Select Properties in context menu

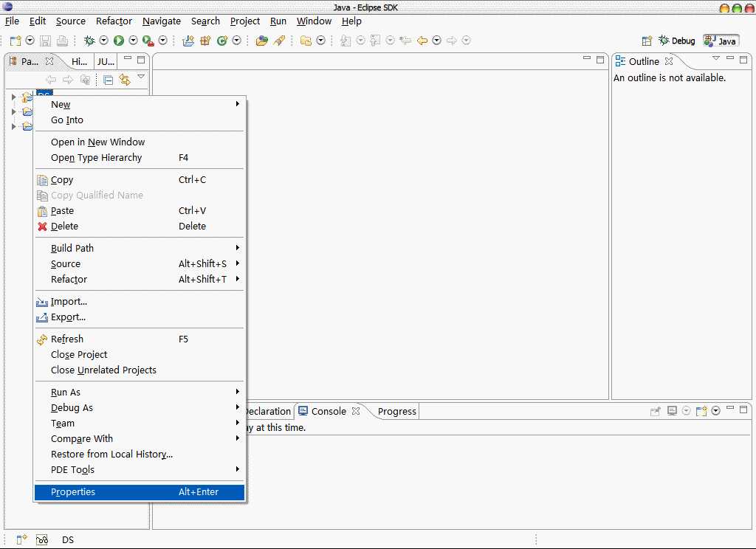(140, 492)
